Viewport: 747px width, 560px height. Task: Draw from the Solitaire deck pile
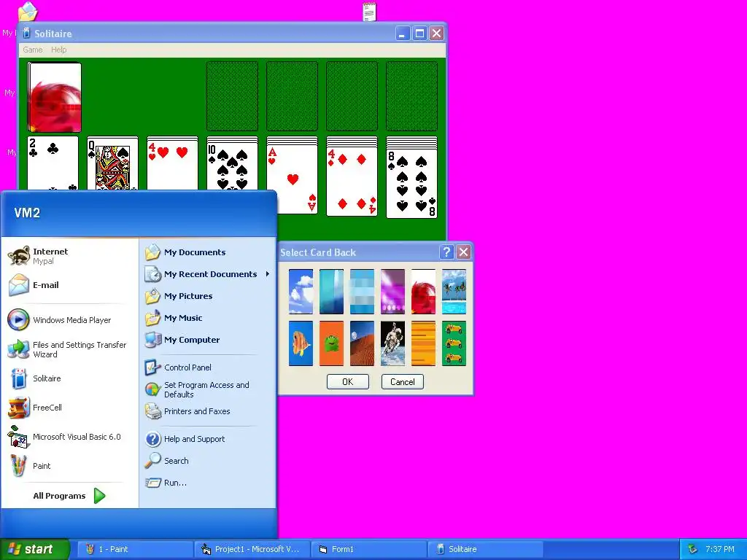pos(54,97)
